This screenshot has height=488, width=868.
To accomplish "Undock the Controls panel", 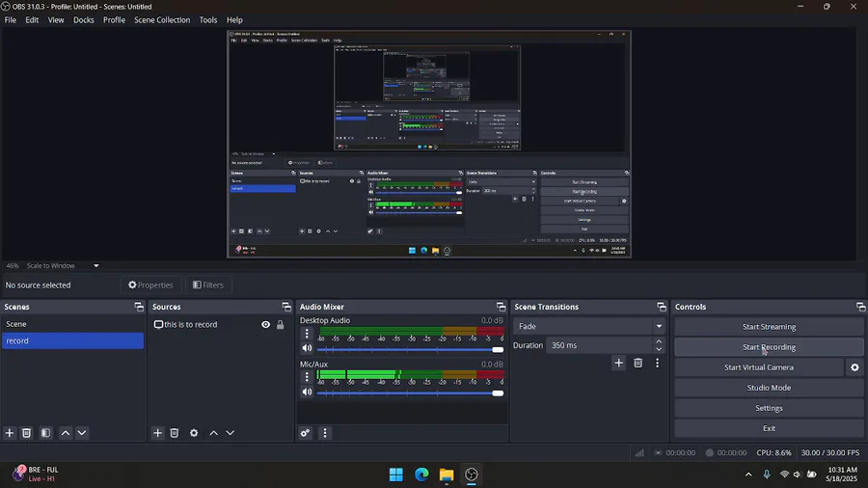I will (x=861, y=307).
